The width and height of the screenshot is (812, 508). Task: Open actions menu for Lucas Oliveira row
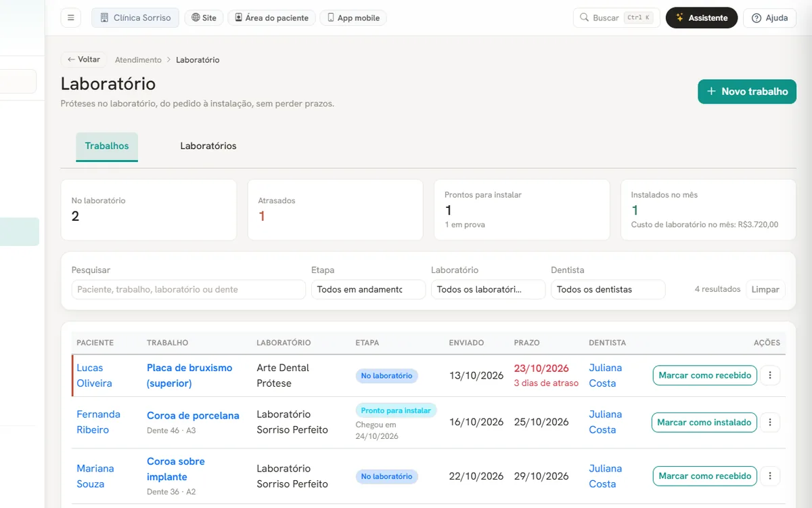point(770,375)
